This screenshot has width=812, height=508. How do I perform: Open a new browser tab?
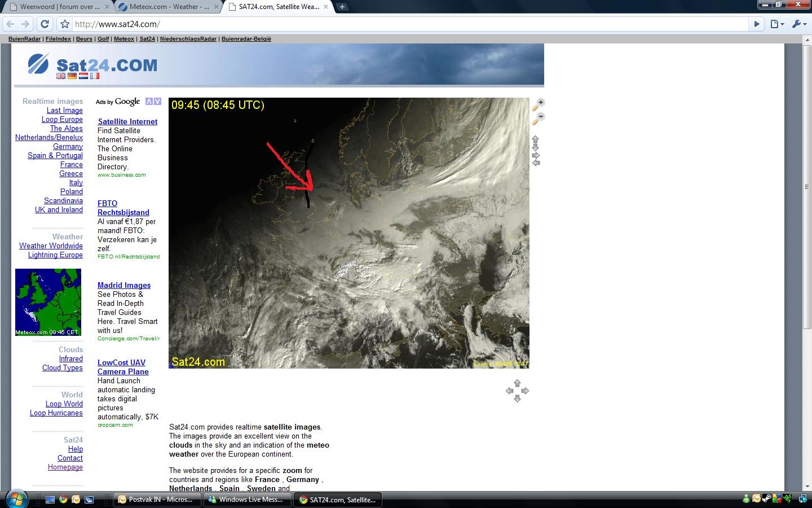pyautogui.click(x=342, y=7)
